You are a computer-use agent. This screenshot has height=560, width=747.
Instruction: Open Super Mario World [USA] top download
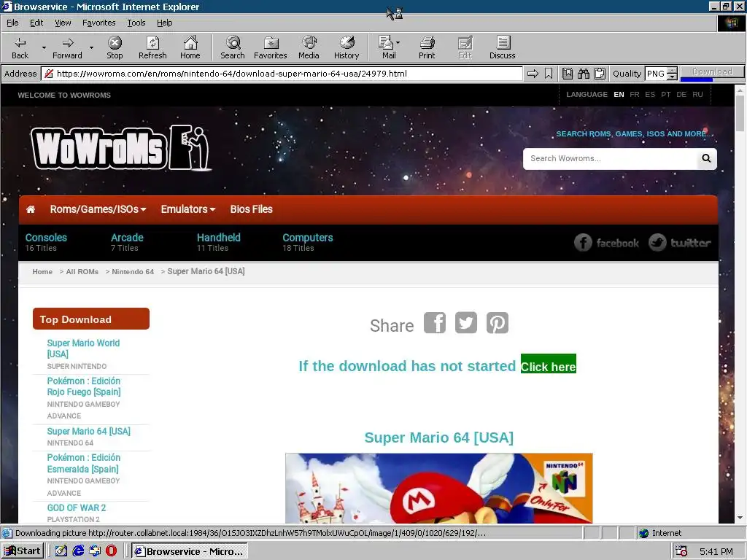[x=83, y=349]
